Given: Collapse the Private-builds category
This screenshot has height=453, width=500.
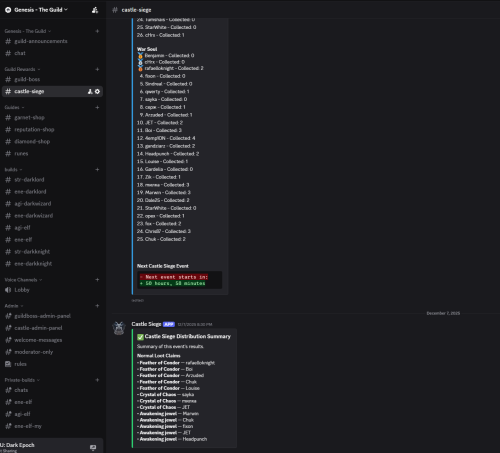Looking at the screenshot, I should click(22, 380).
